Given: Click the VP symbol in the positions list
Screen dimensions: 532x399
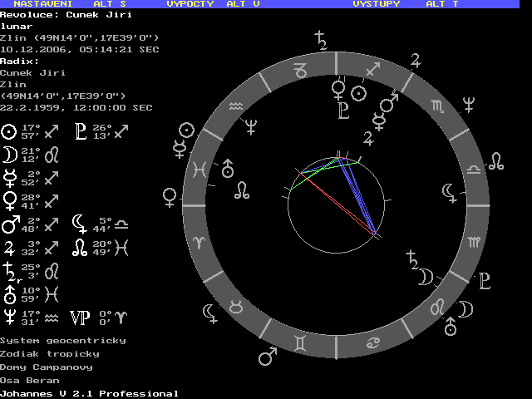Looking at the screenshot, I should click(x=80, y=318).
